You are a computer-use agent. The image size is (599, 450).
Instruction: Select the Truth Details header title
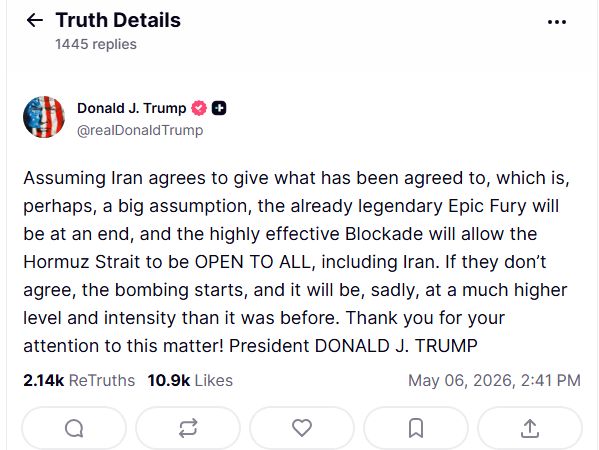pyautogui.click(x=118, y=20)
